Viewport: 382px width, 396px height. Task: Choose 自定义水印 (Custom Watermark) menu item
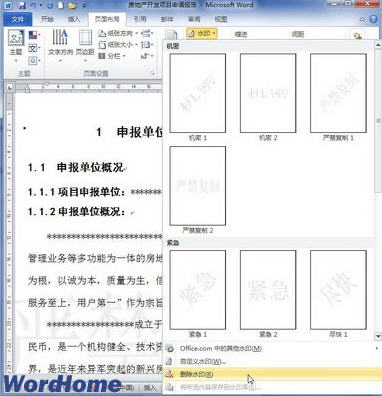[273, 361]
